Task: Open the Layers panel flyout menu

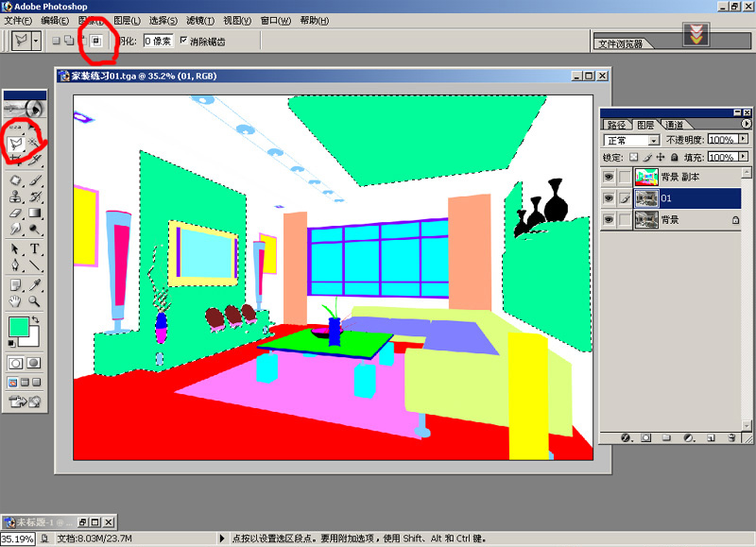Action: [747, 124]
